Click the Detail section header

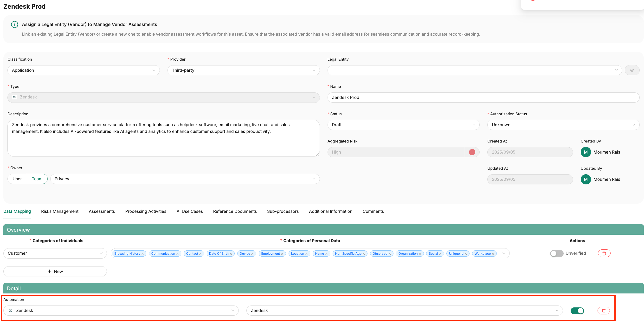click(x=323, y=288)
